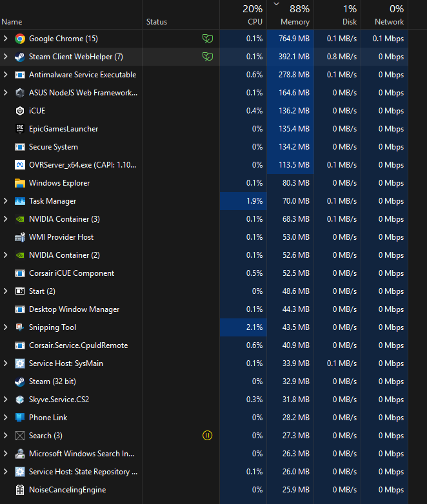Expand the Skyve.Service.CS2 row
The image size is (427, 504).
tap(5, 400)
